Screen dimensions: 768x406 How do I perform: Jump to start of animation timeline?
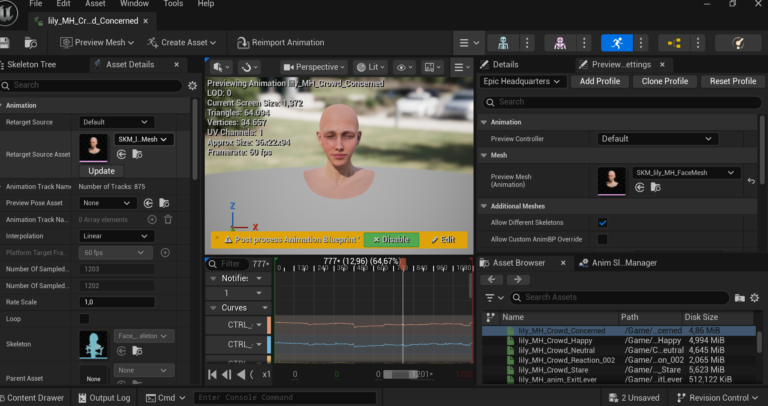click(x=212, y=375)
